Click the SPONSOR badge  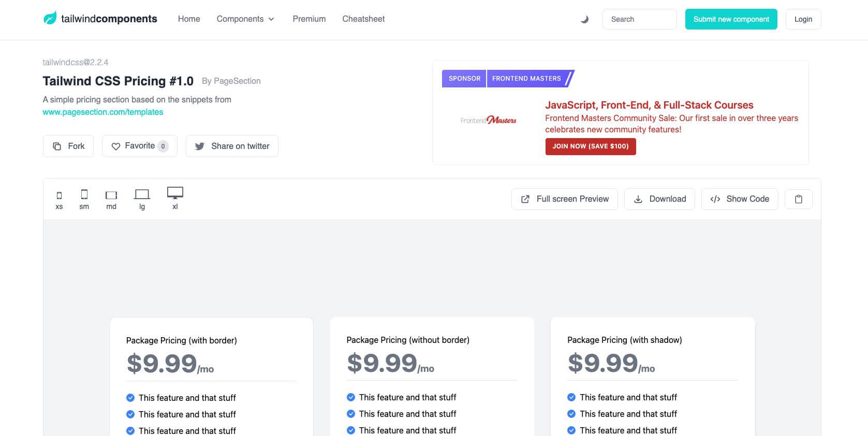tap(464, 79)
